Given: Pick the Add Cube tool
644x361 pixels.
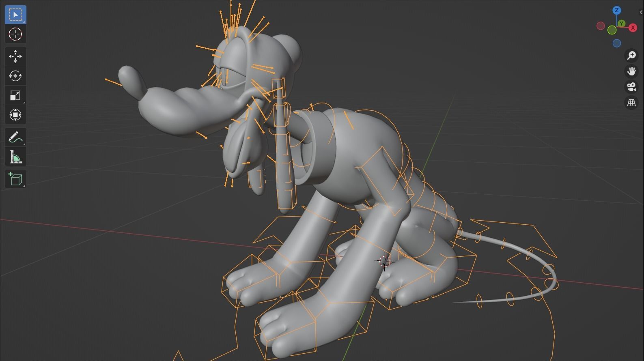Looking at the screenshot, I should point(15,179).
